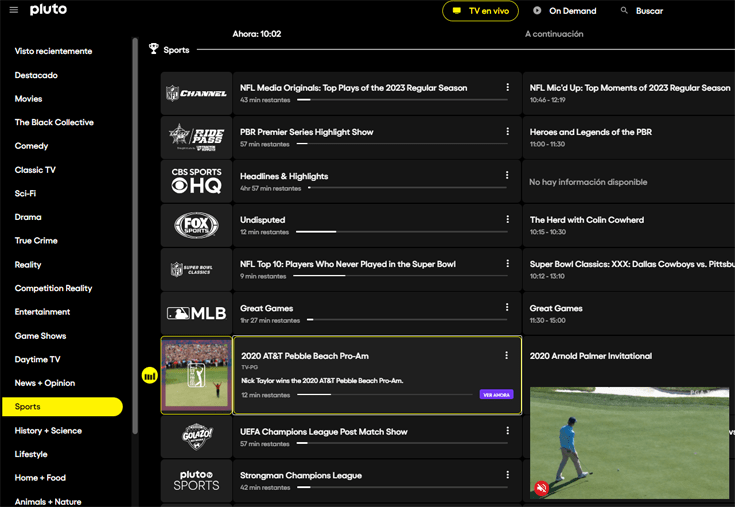Screen dimensions: 735x507
Task: Open Heroes and Legends of the PBR
Action: [629, 137]
